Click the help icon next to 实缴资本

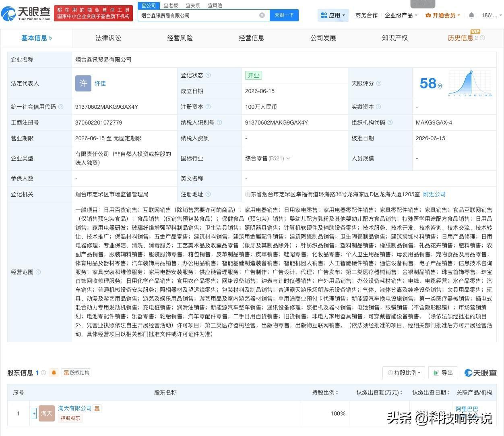[x=378, y=107]
